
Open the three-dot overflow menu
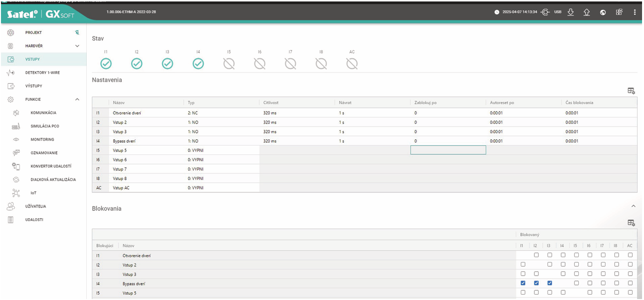pyautogui.click(x=635, y=12)
